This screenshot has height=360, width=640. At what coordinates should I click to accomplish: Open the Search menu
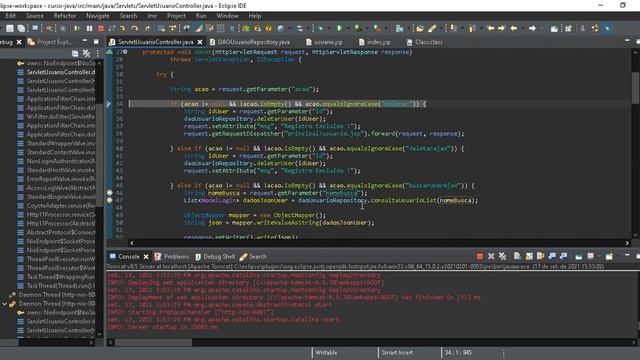pos(129,16)
